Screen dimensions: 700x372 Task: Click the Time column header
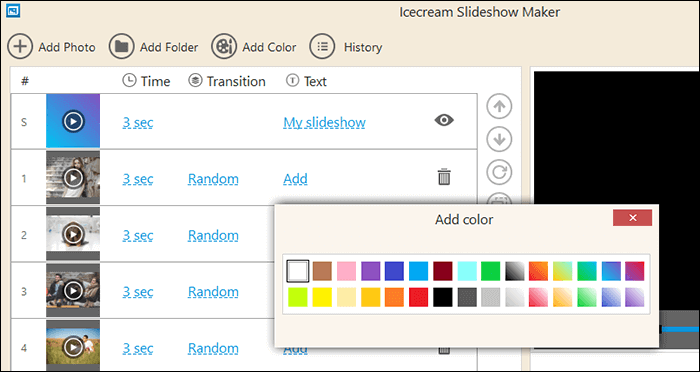point(146,81)
